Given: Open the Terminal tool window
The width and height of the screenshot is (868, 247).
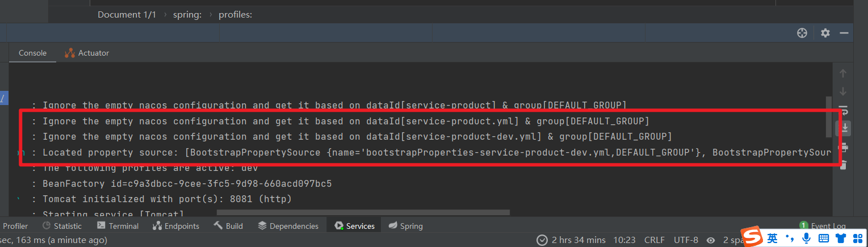Looking at the screenshot, I should [x=118, y=226].
